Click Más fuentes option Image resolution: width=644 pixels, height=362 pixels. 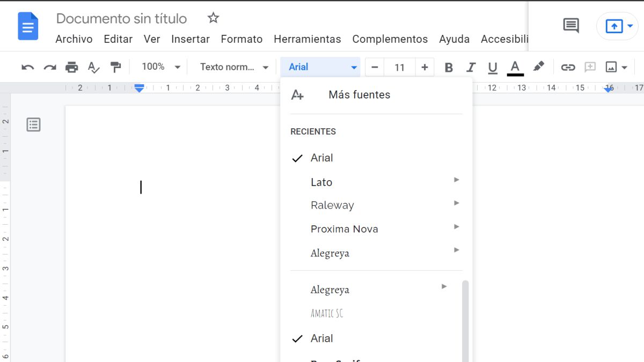tap(360, 94)
